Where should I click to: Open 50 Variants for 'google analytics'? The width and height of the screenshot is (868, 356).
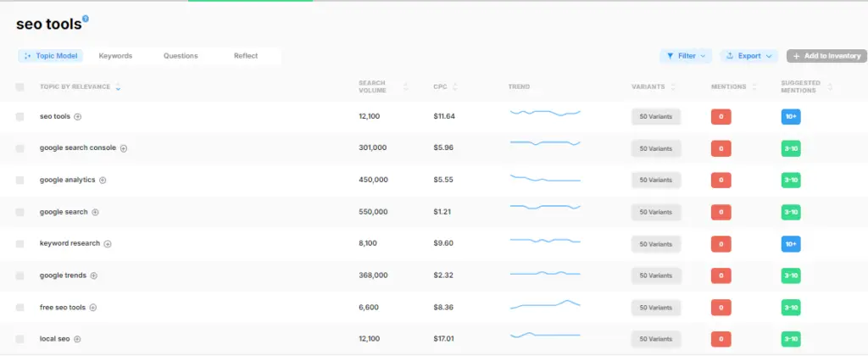(655, 181)
